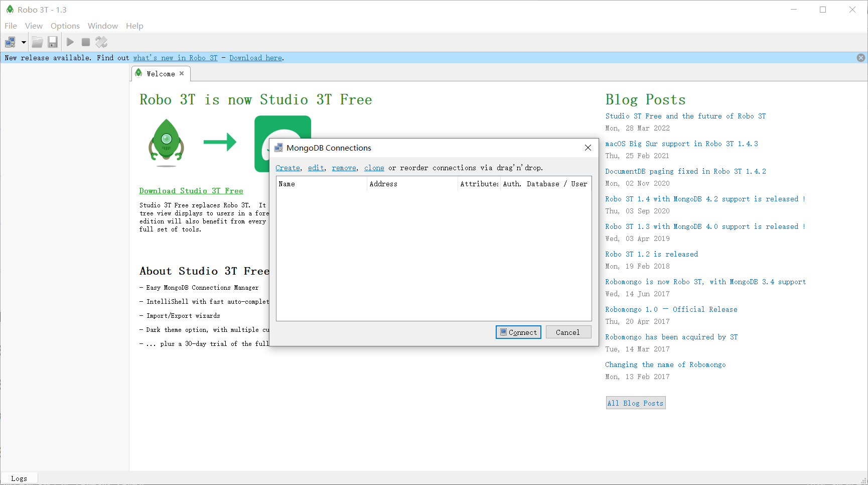Close the MongoDB Connections dialog

[x=588, y=148]
